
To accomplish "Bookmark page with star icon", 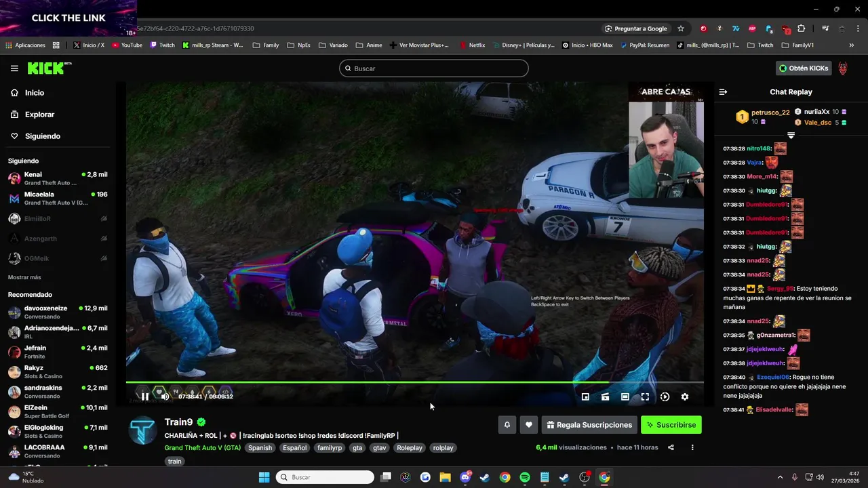I will pos(681,28).
